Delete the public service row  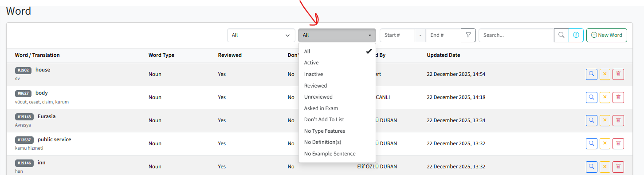tap(618, 143)
